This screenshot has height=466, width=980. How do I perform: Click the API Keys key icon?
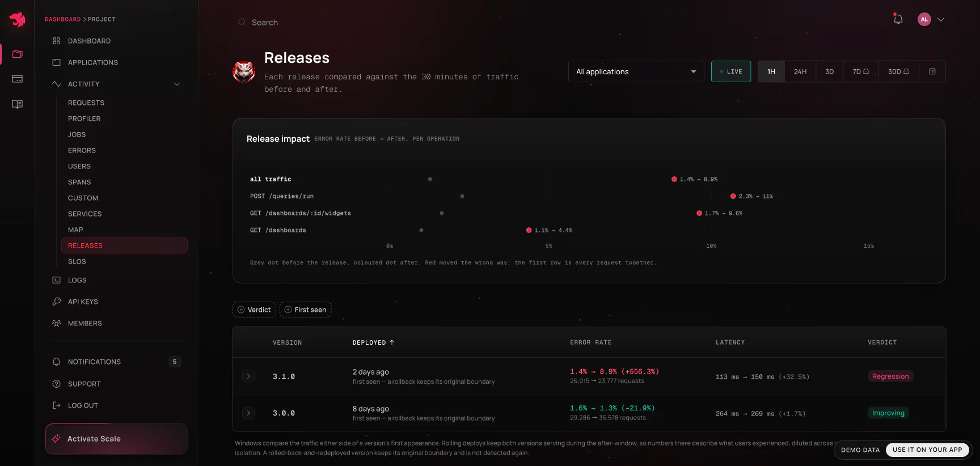coord(56,302)
